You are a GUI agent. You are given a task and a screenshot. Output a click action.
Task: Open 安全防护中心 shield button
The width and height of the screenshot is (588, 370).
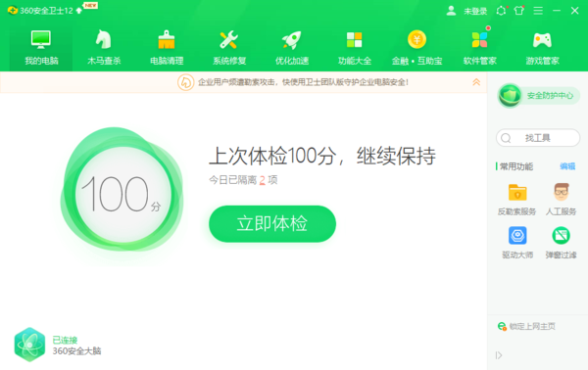point(539,96)
